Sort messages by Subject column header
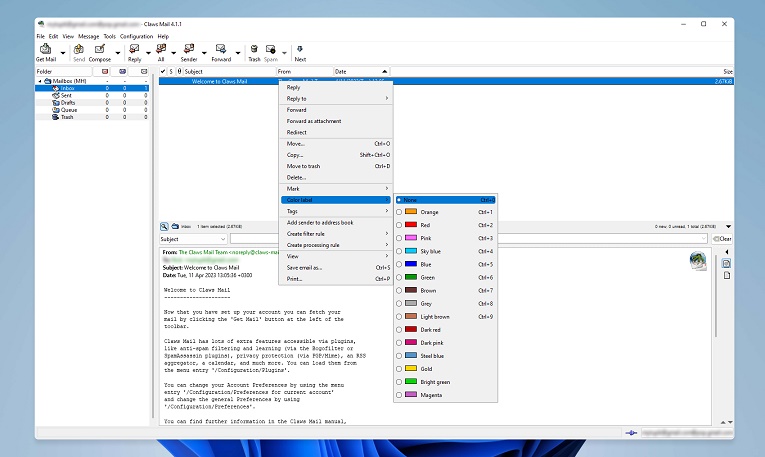The height and width of the screenshot is (457, 765). tap(229, 71)
